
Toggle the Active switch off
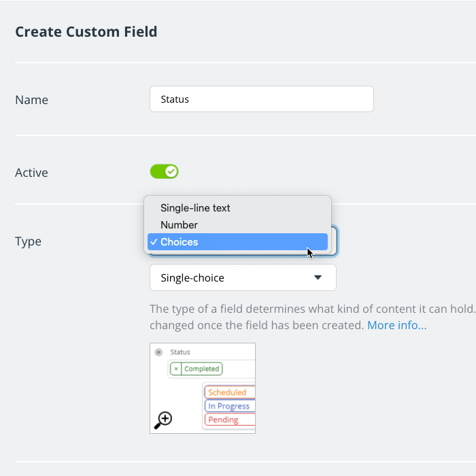click(164, 171)
